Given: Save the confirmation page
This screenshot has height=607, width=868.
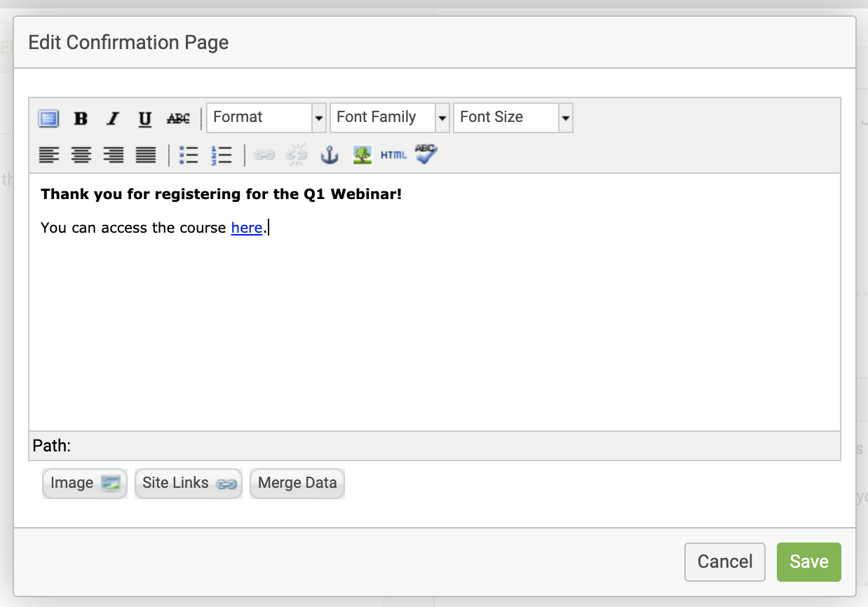Looking at the screenshot, I should coord(808,562).
